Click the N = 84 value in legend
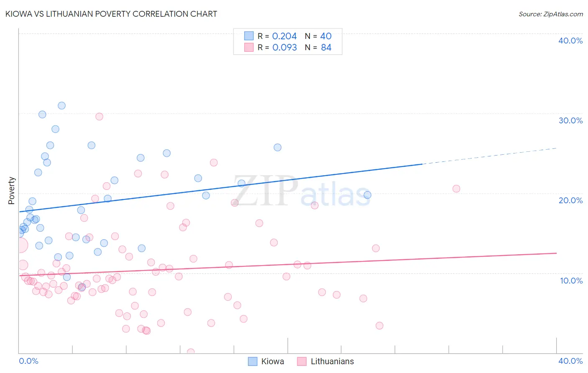The image size is (588, 373). pyautogui.click(x=318, y=47)
